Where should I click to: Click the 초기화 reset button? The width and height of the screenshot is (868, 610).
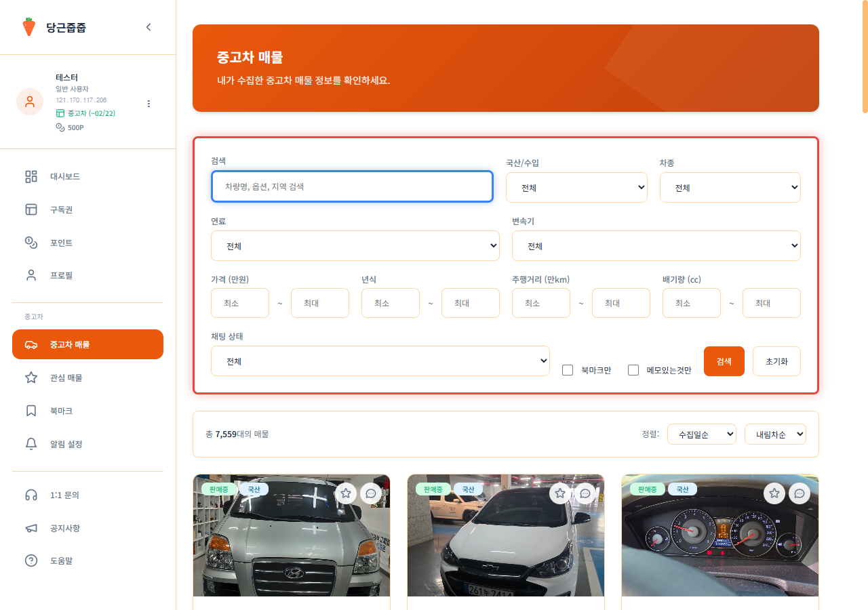click(776, 361)
